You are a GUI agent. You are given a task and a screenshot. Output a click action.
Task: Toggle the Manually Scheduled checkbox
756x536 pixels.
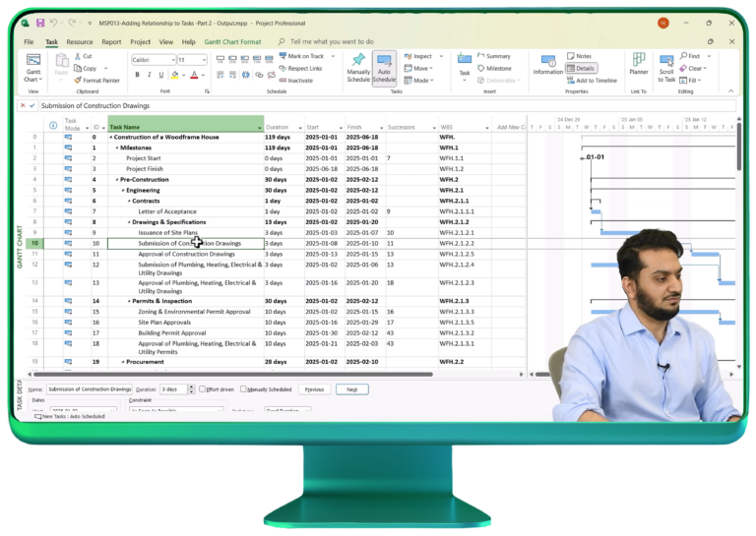click(243, 389)
